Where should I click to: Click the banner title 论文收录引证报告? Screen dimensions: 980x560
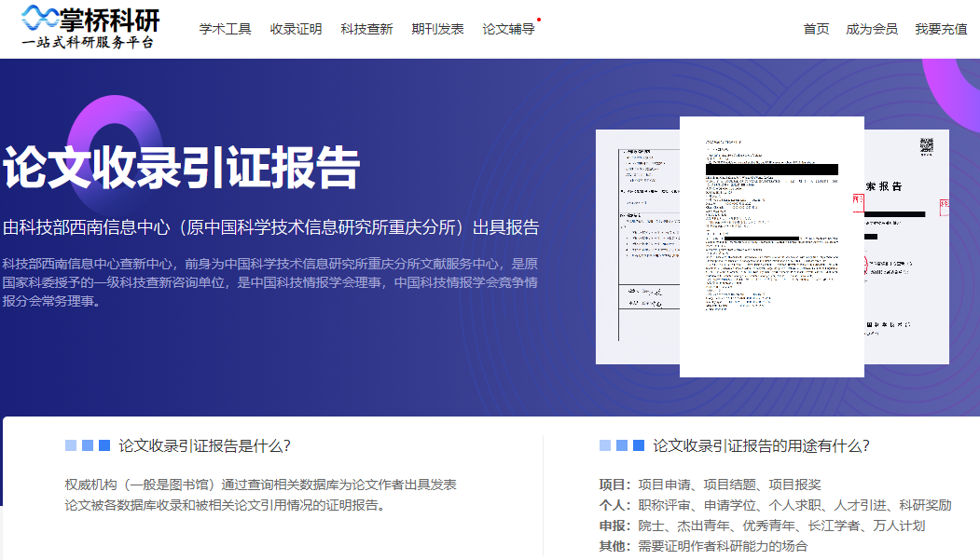(181, 168)
